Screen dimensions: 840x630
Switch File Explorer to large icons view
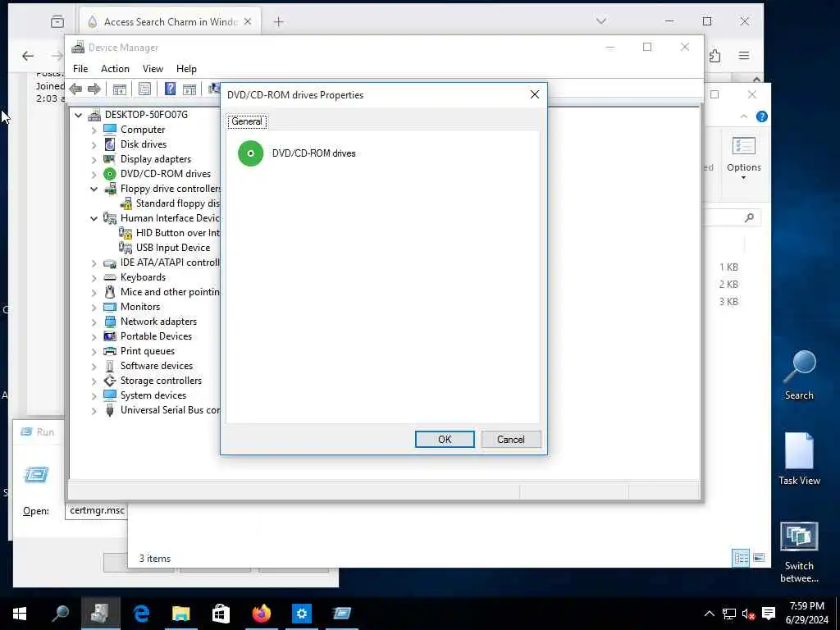tap(759, 558)
